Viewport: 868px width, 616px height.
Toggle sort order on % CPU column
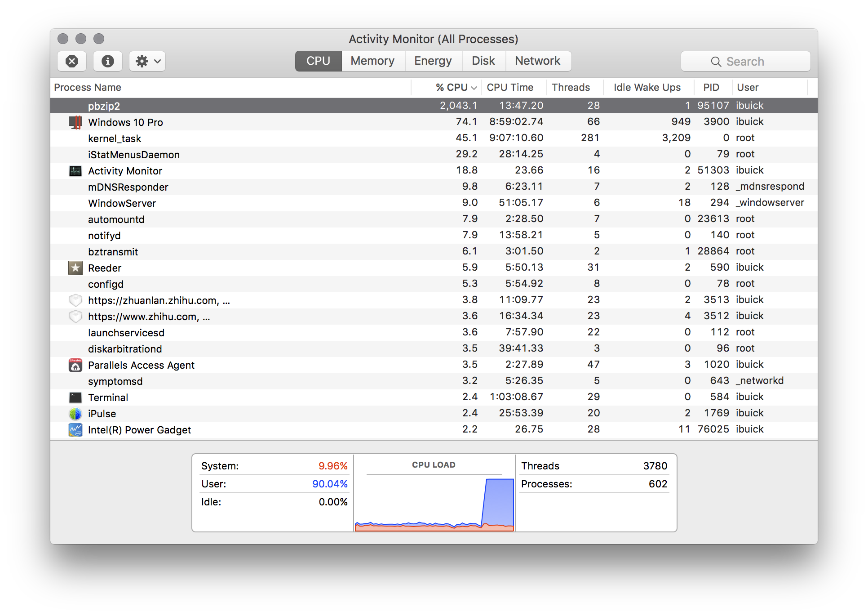447,87
